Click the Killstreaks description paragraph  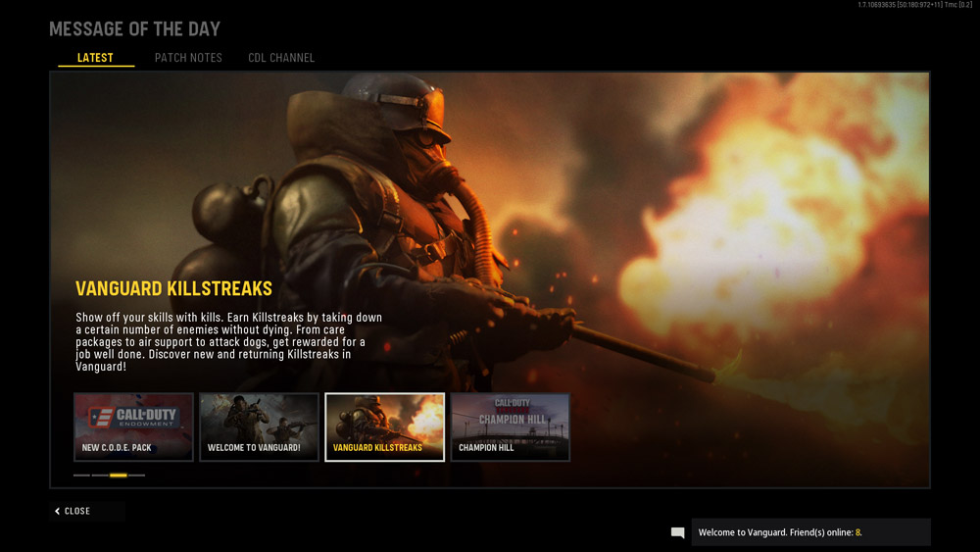tap(228, 341)
